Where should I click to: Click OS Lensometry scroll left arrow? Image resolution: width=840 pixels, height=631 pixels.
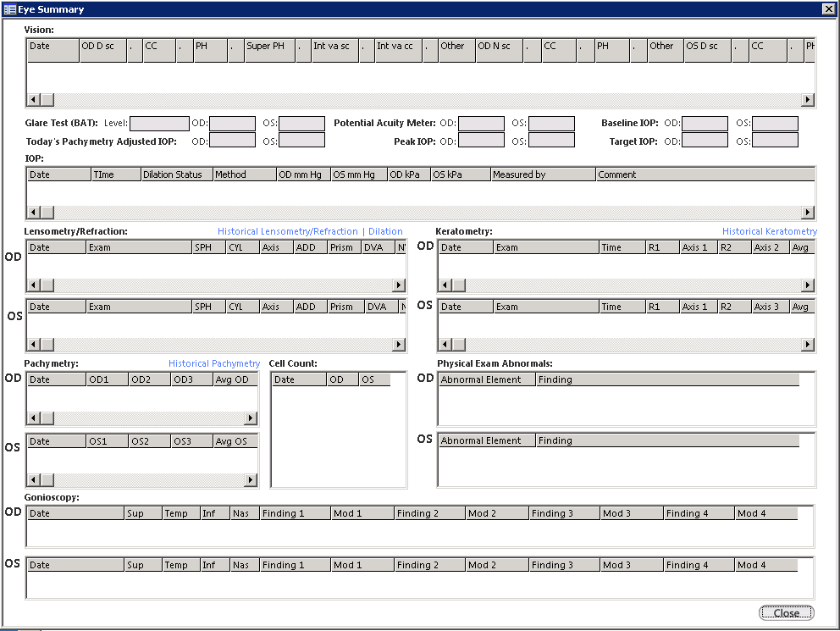33,345
